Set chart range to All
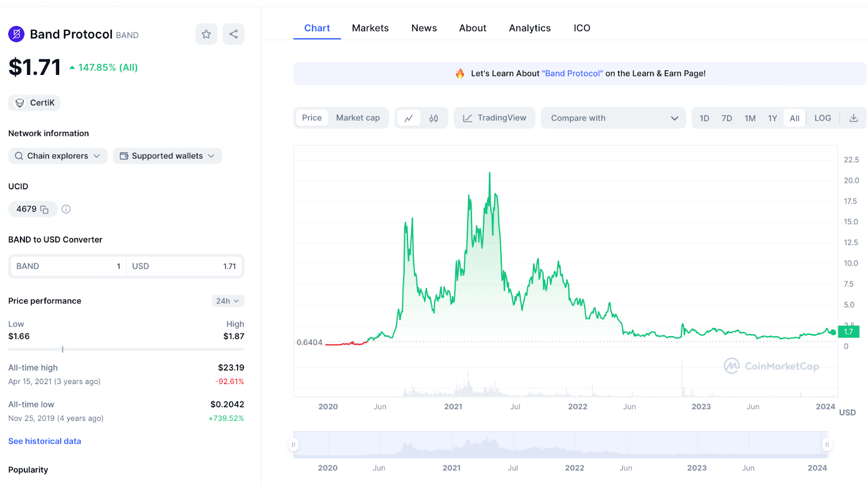The height and width of the screenshot is (485, 868). tap(795, 118)
